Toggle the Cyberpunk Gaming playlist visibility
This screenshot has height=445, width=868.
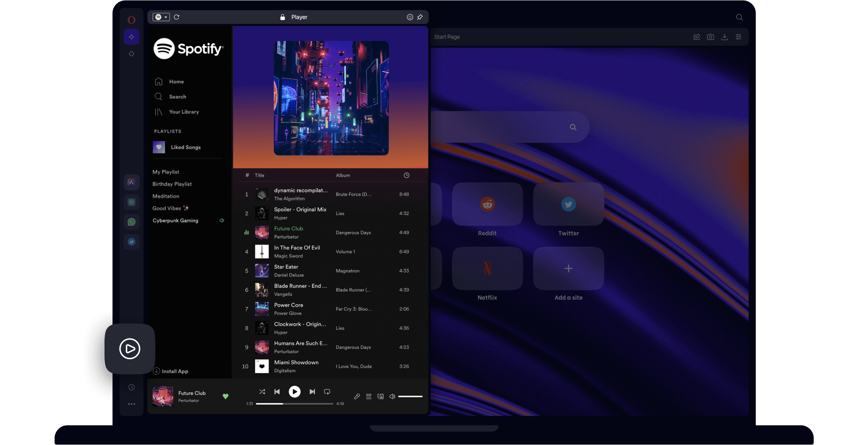221,220
